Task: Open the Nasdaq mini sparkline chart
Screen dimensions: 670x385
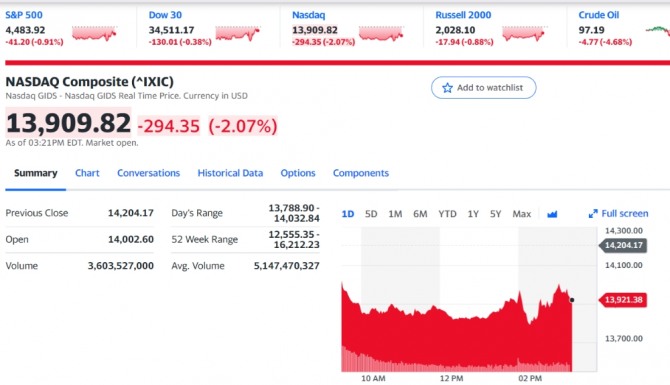Action: [x=381, y=34]
